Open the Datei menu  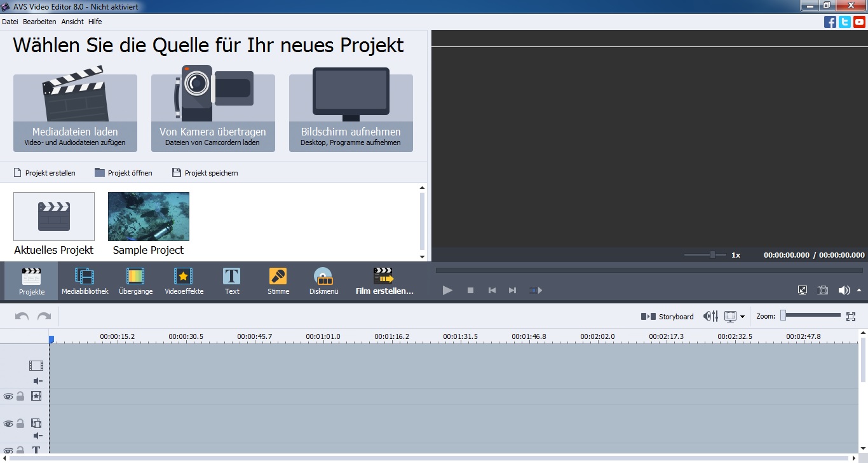point(10,22)
